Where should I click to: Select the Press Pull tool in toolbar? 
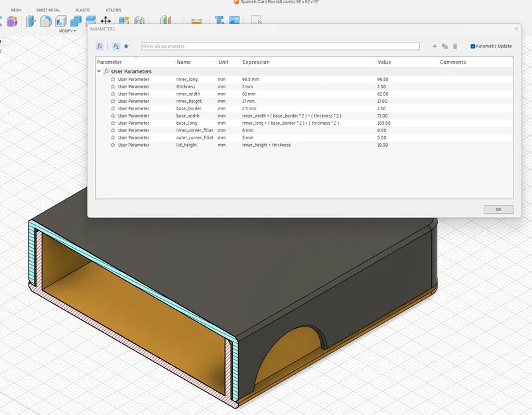31,21
